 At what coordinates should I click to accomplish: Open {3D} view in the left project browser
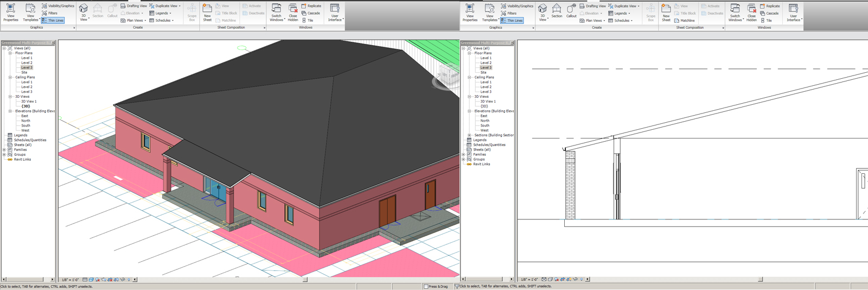pos(25,106)
